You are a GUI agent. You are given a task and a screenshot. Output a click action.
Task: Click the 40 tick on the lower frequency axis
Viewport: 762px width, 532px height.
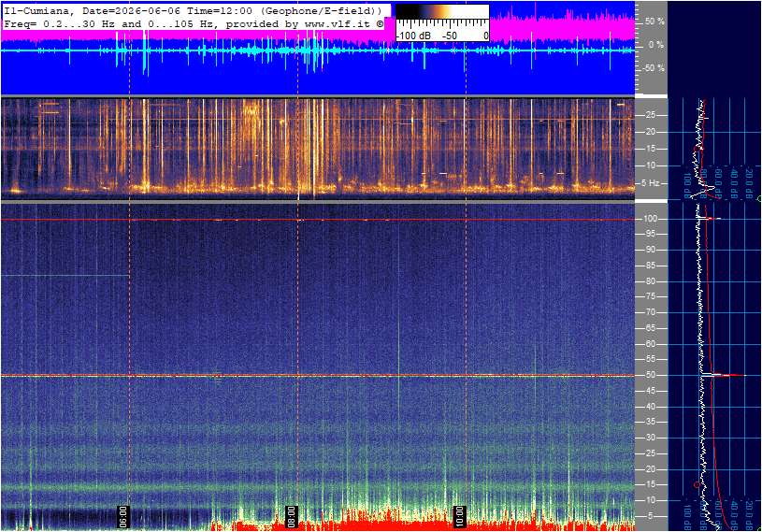(x=650, y=407)
